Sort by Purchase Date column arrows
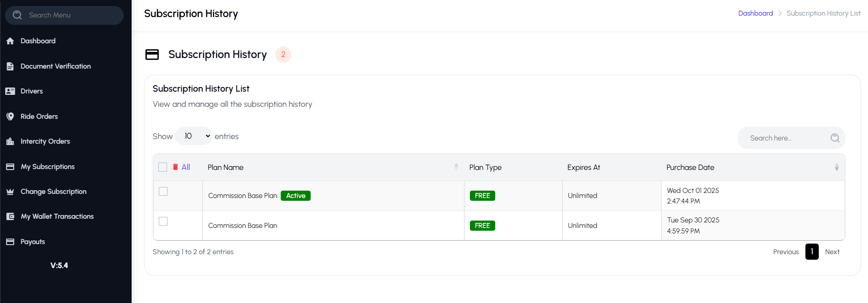The image size is (868, 303). click(836, 167)
